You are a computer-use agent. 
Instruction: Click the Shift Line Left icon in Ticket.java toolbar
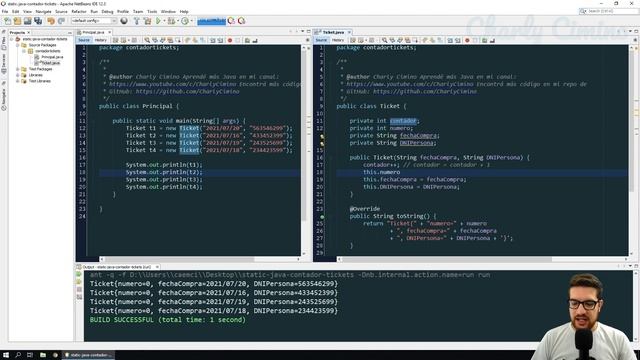pos(450,40)
